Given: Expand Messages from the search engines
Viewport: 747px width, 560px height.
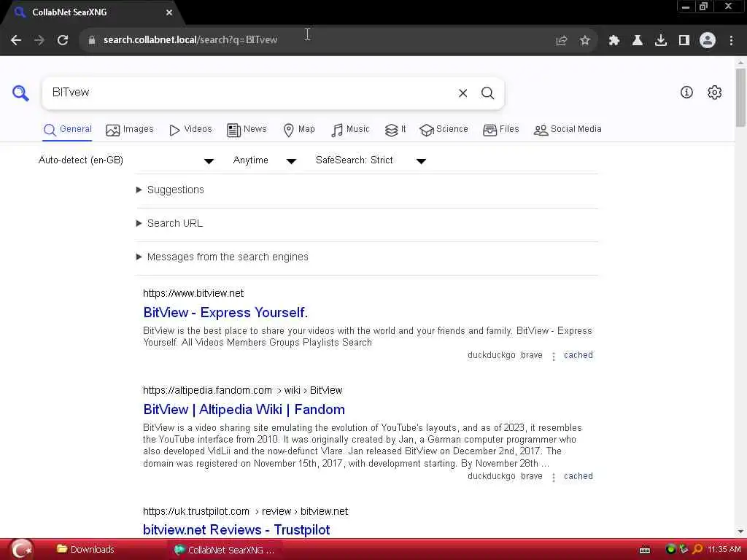Looking at the screenshot, I should click(x=222, y=257).
